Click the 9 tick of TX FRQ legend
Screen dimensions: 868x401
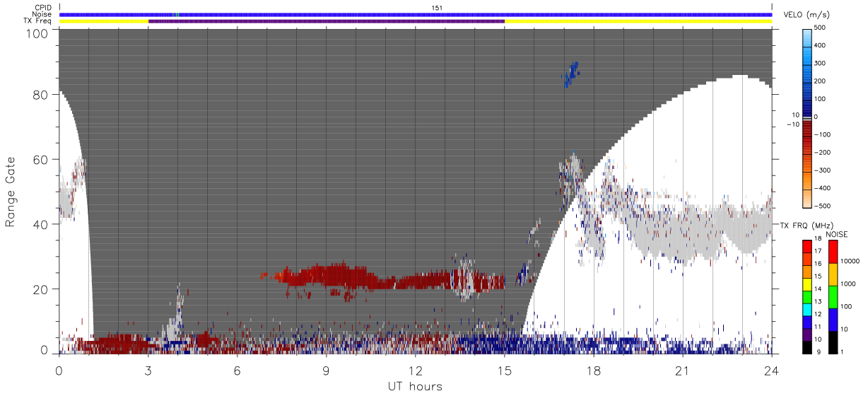point(817,353)
